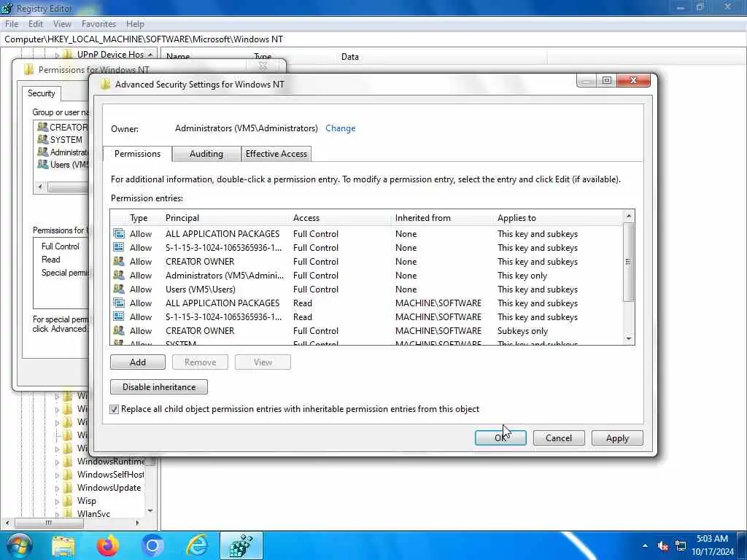Click the folder icon in the Permissions for Windows NT title bar
Screen dimensions: 747x560
[28, 70]
